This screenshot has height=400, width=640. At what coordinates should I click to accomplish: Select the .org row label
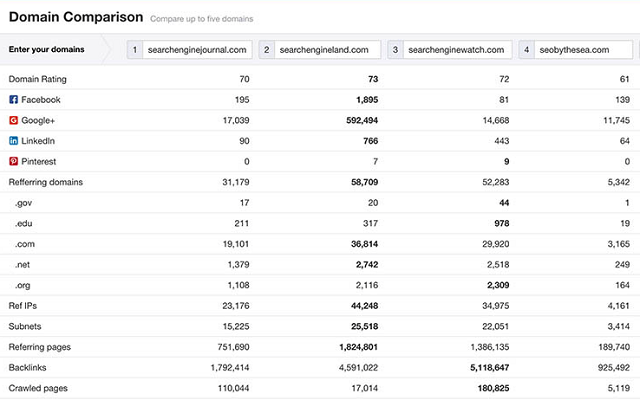click(x=22, y=285)
